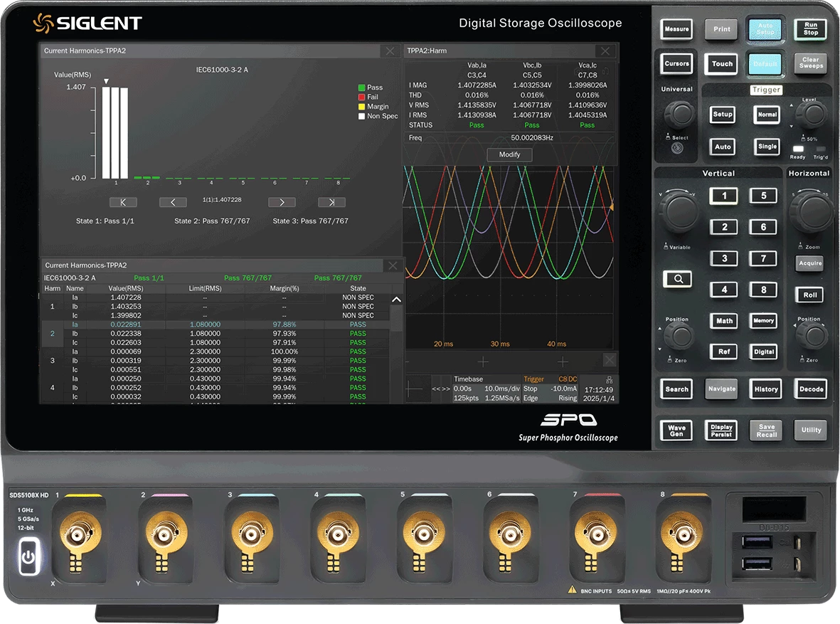Click the trigger Level knob

tap(812, 114)
